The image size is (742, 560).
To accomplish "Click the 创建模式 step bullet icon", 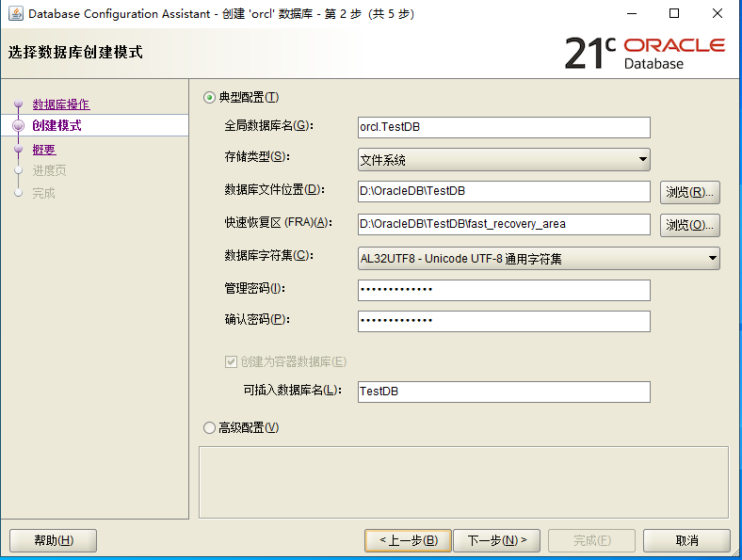I will tap(19, 125).
